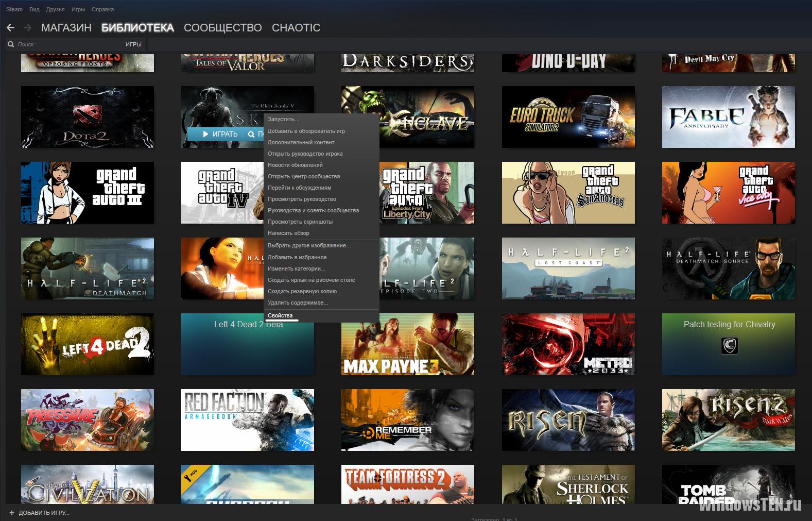Image resolution: width=812 pixels, height=521 pixels.
Task: Select the Max Payne 3 tile
Action: 408,344
